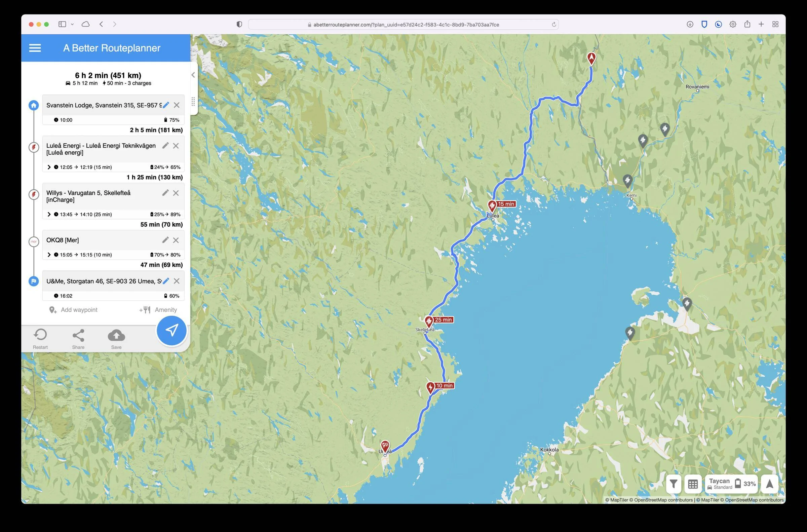The width and height of the screenshot is (807, 532).
Task: Click Luleå Energi charger icon in list
Action: click(34, 147)
